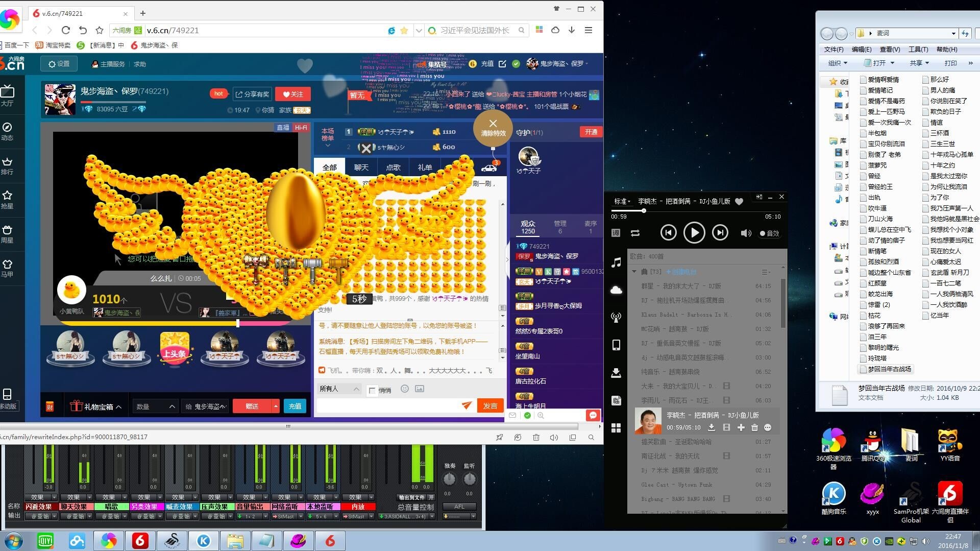Image resolution: width=980 pixels, height=551 pixels.
Task: Toggle 输出到文件 开 button in mixer
Action: (431, 497)
